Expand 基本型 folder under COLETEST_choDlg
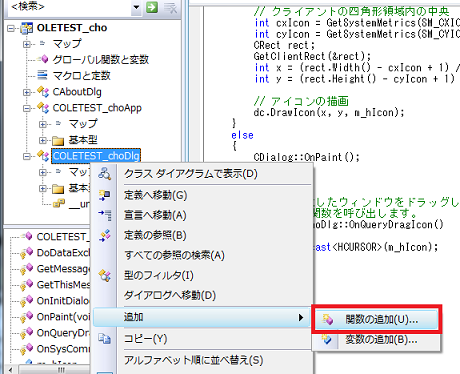460x374 pixels. pos(43,188)
